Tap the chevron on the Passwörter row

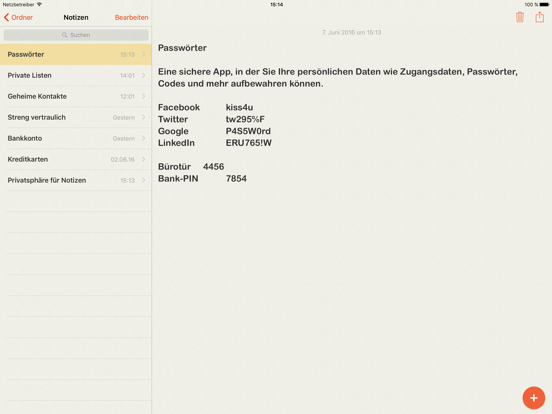144,54
